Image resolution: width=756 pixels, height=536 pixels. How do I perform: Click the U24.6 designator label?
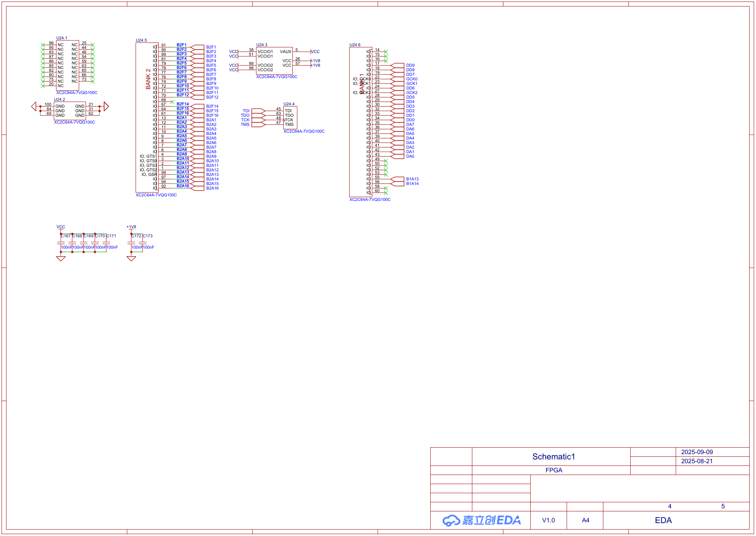coord(355,45)
